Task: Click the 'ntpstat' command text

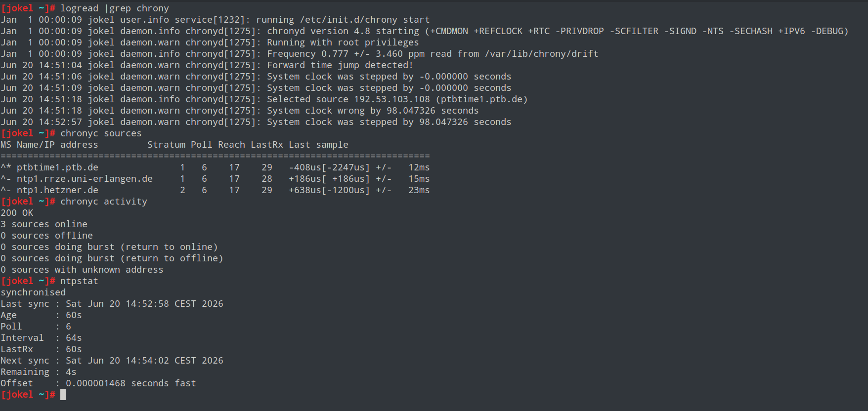Action: click(x=79, y=281)
